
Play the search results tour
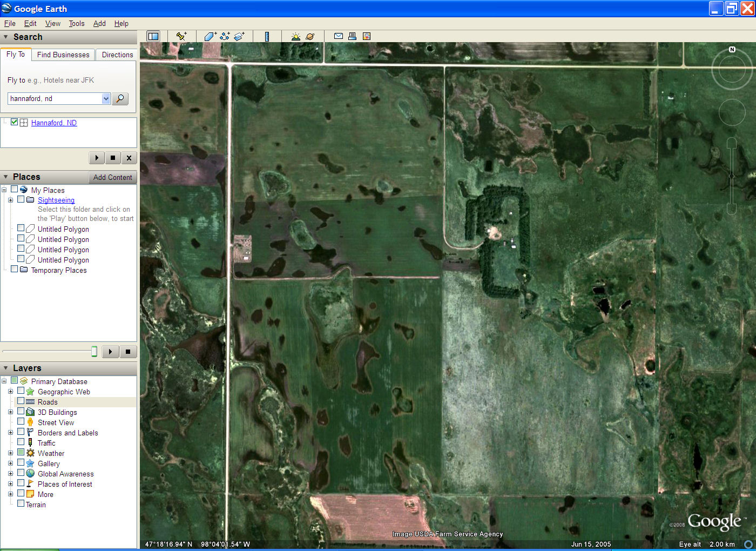97,158
